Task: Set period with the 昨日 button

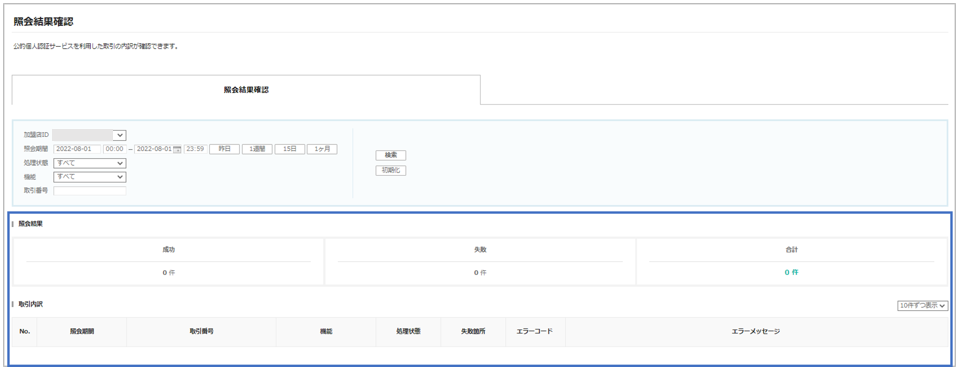Action: (x=224, y=149)
